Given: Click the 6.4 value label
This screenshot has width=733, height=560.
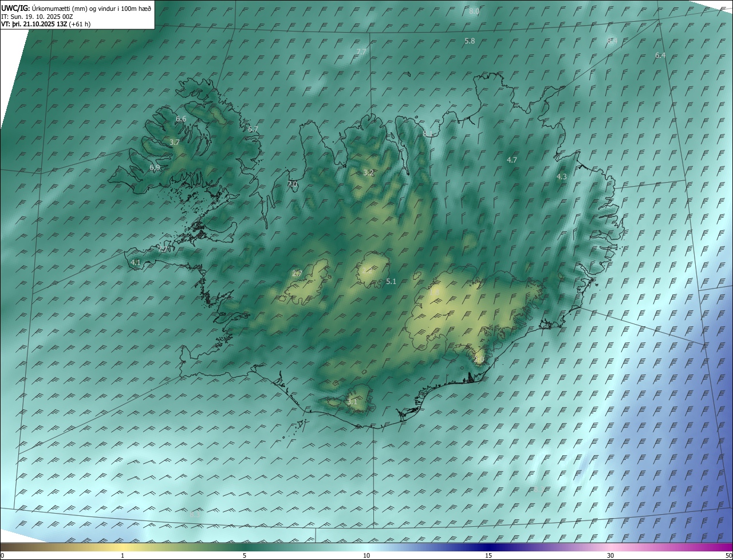Looking at the screenshot, I should pyautogui.click(x=660, y=55).
